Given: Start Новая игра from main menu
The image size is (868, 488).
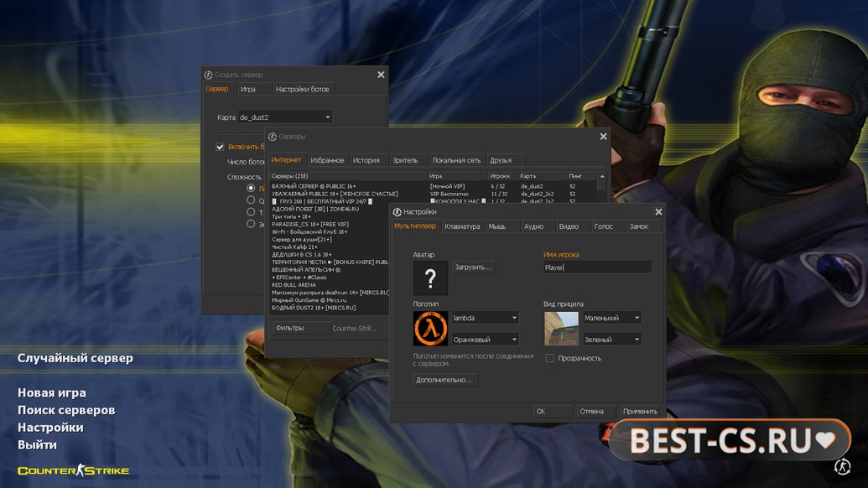Looking at the screenshot, I should coord(52,393).
